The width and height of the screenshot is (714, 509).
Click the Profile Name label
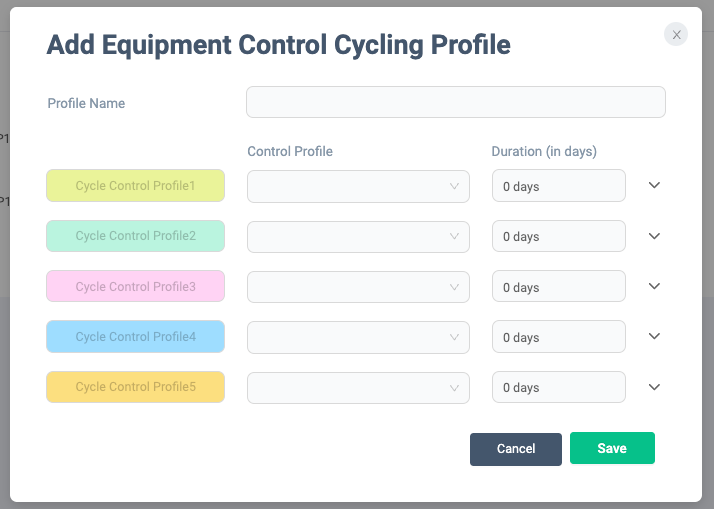pyautogui.click(x=86, y=103)
